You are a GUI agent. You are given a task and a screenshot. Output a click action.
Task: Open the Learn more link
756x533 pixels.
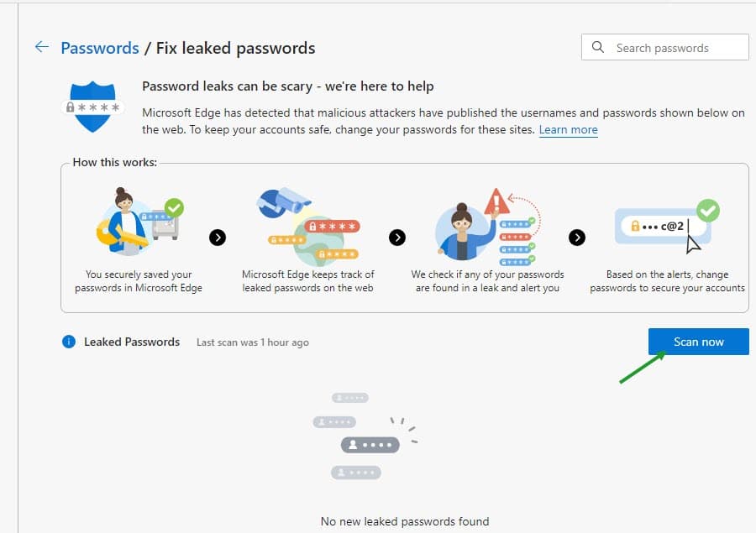tap(568, 130)
